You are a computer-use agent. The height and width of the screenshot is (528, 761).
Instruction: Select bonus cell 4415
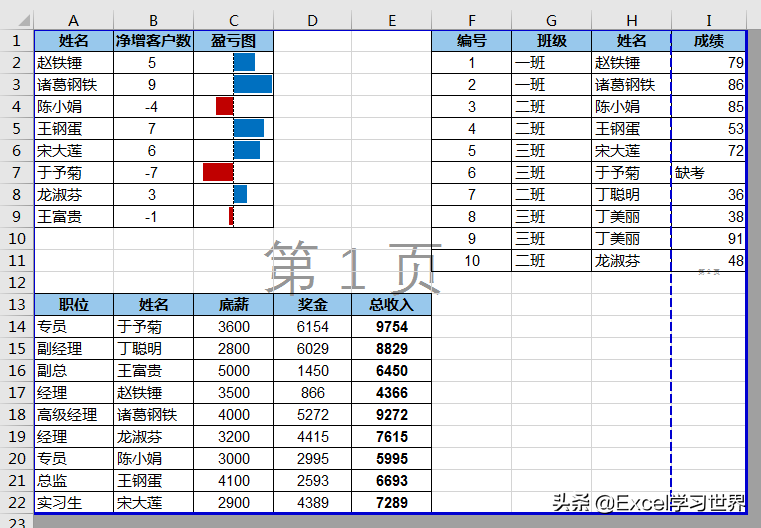click(x=313, y=437)
